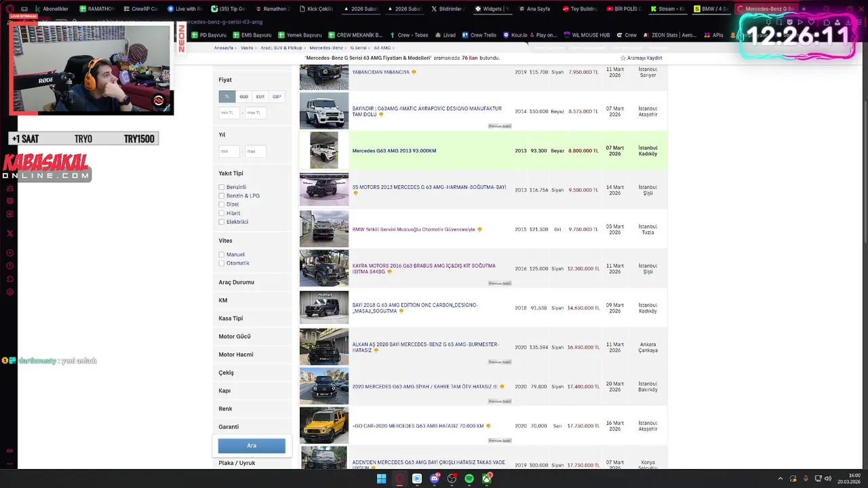Check the Otomatik transmission checkbox
The image size is (868, 488).
pyautogui.click(x=221, y=263)
